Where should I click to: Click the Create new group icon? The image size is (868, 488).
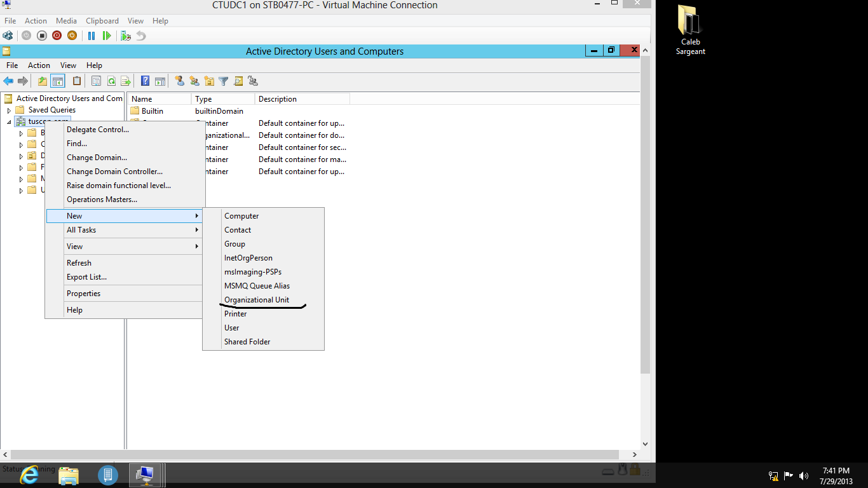pos(194,81)
